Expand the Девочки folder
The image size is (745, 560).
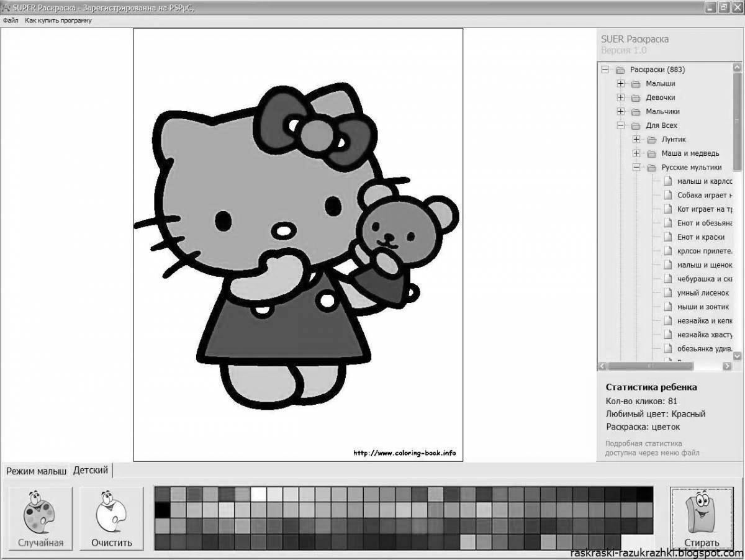click(x=620, y=97)
